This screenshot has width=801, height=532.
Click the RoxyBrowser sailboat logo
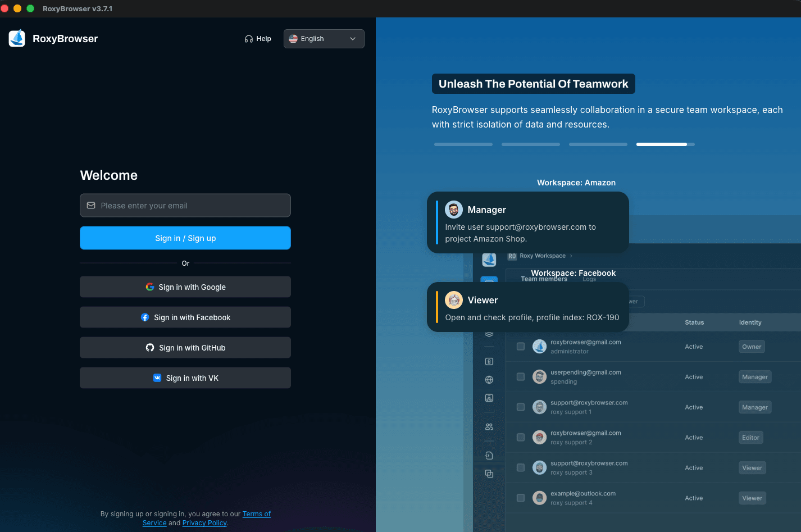pos(17,38)
